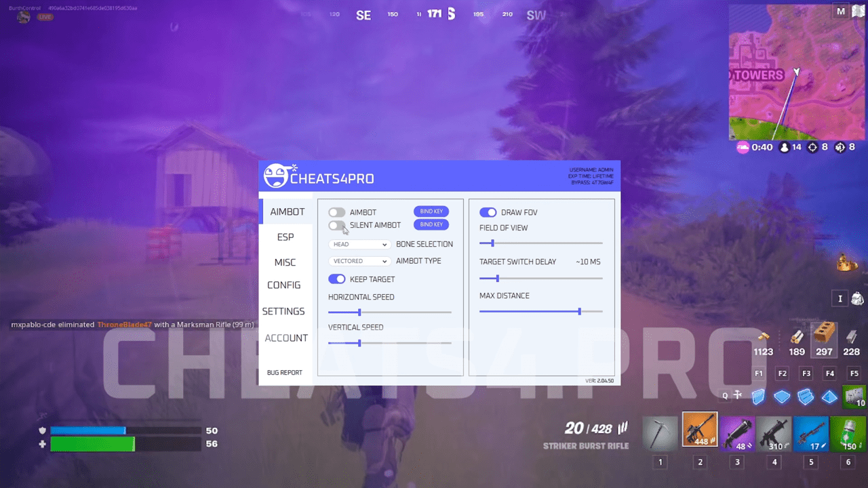
Task: Click the VER: 2.04.50 version text
Action: tap(599, 381)
